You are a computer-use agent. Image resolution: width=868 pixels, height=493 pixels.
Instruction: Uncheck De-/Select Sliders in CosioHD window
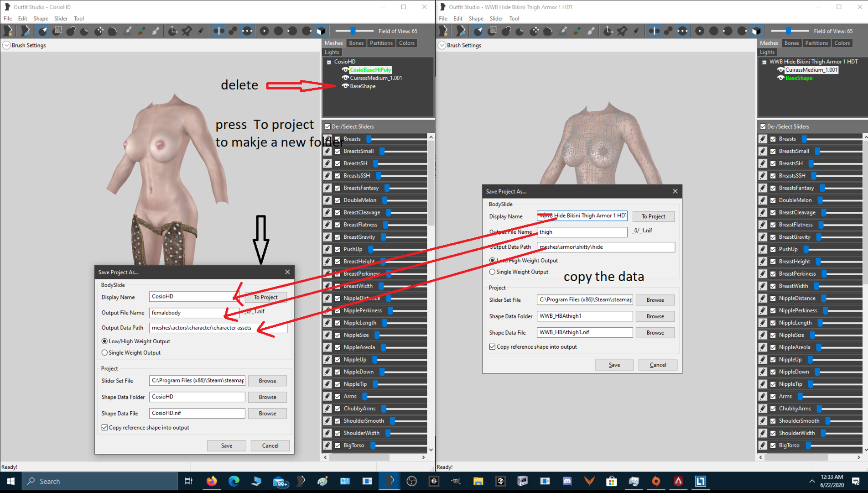(x=327, y=126)
